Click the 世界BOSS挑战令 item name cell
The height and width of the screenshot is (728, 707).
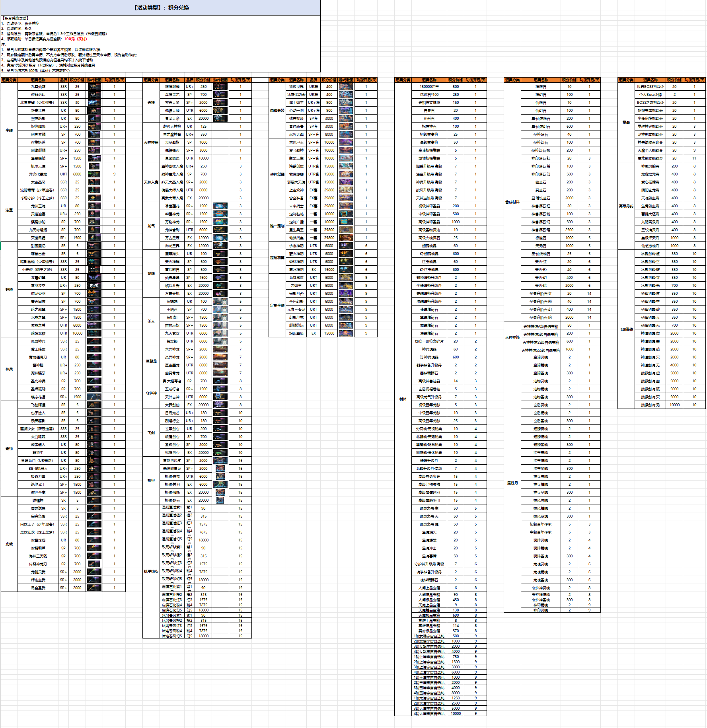(650, 87)
